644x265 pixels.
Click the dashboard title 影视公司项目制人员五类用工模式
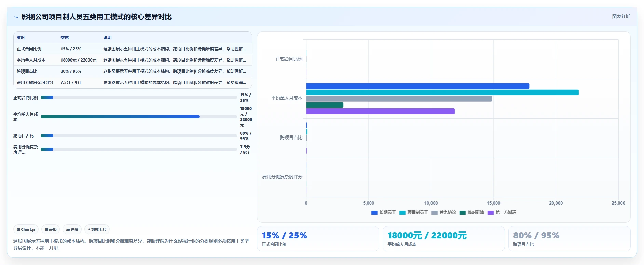pyautogui.click(x=96, y=17)
